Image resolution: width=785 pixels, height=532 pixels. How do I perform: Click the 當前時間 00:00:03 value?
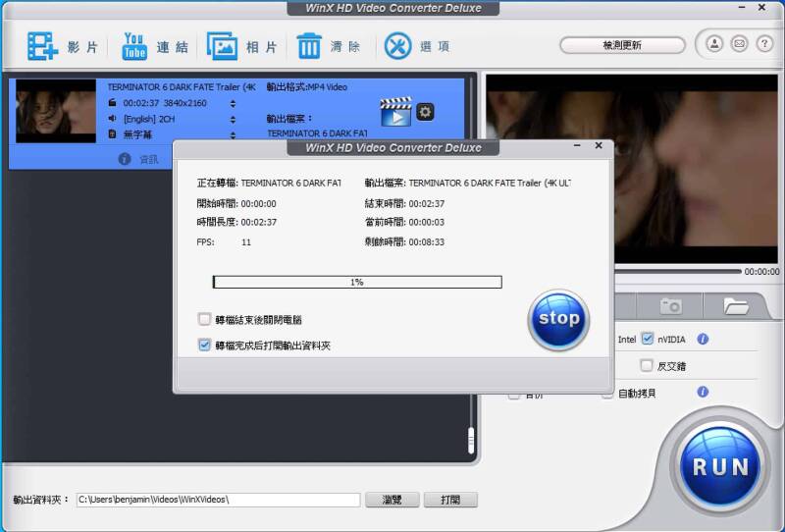(x=427, y=223)
